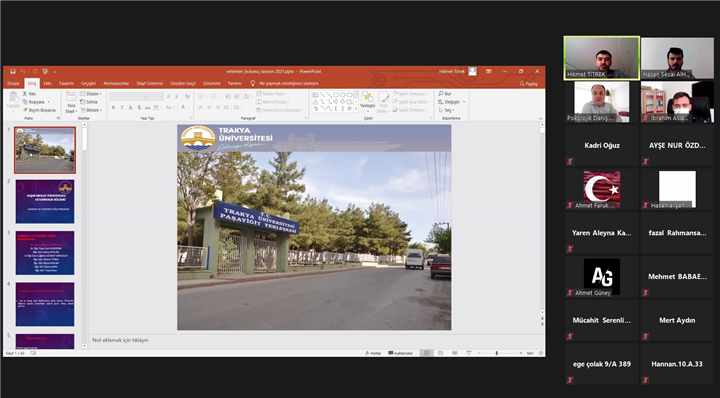The width and height of the screenshot is (720, 398).
Task: Open the Yerleştir arrange tool
Action: point(367,101)
